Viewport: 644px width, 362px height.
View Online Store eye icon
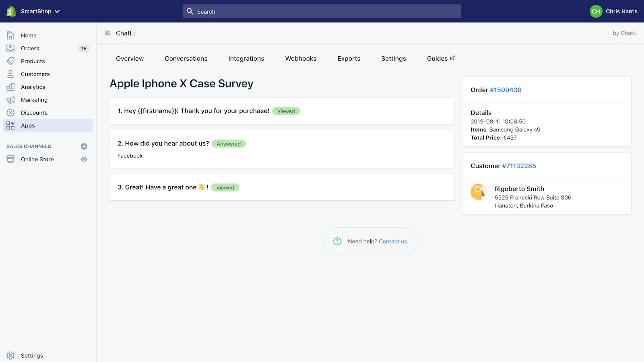coord(84,159)
